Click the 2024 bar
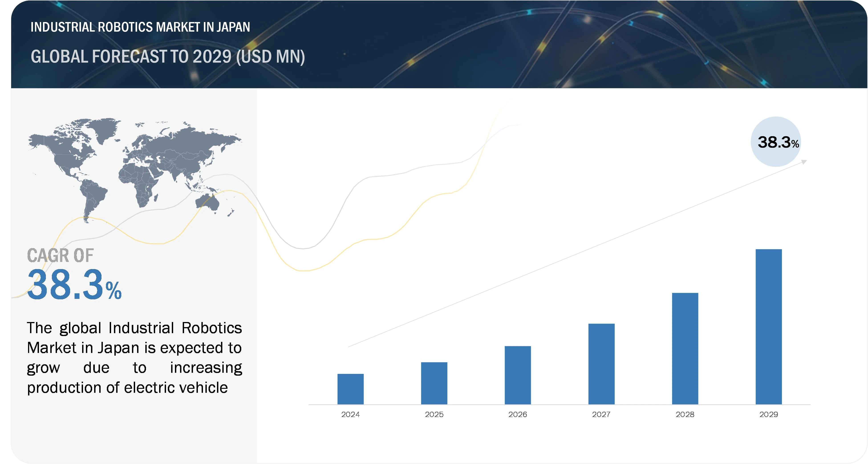This screenshot has width=868, height=464. coord(351,389)
